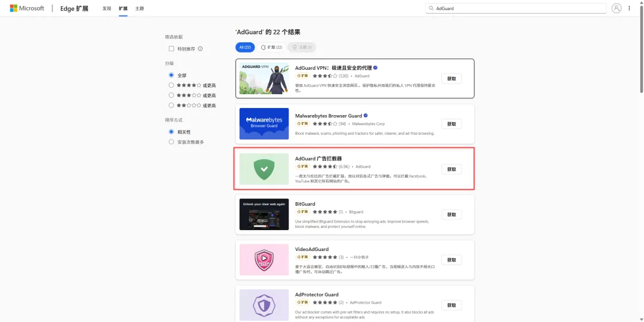
Task: Open the BitGuard title link
Action: click(x=305, y=204)
